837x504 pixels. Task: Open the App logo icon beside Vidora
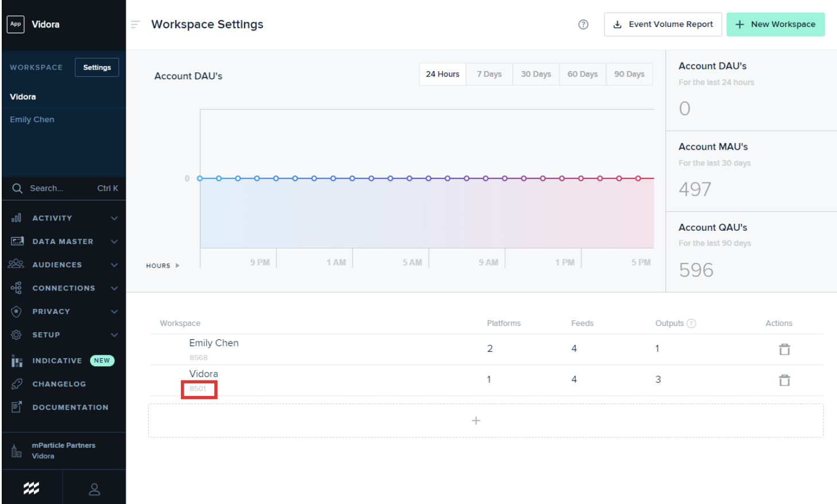(x=15, y=24)
